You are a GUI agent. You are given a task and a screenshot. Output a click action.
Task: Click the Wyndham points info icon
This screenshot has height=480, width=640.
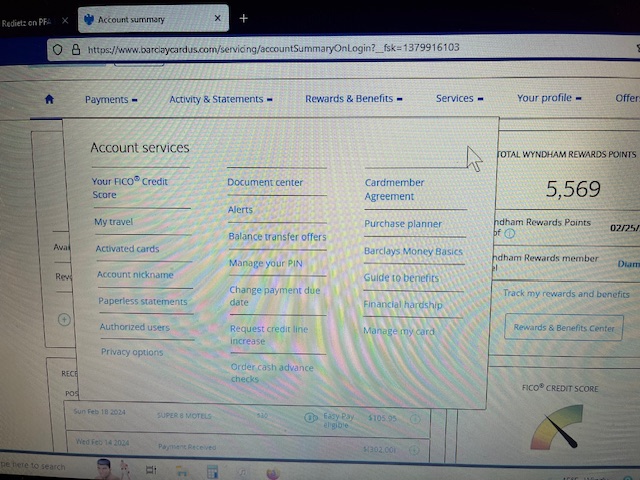click(x=509, y=233)
